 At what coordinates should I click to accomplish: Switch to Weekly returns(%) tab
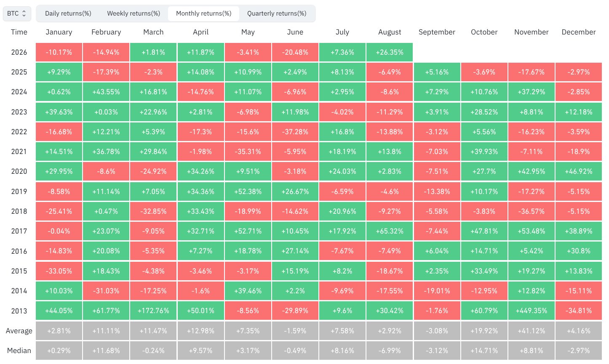tap(134, 13)
